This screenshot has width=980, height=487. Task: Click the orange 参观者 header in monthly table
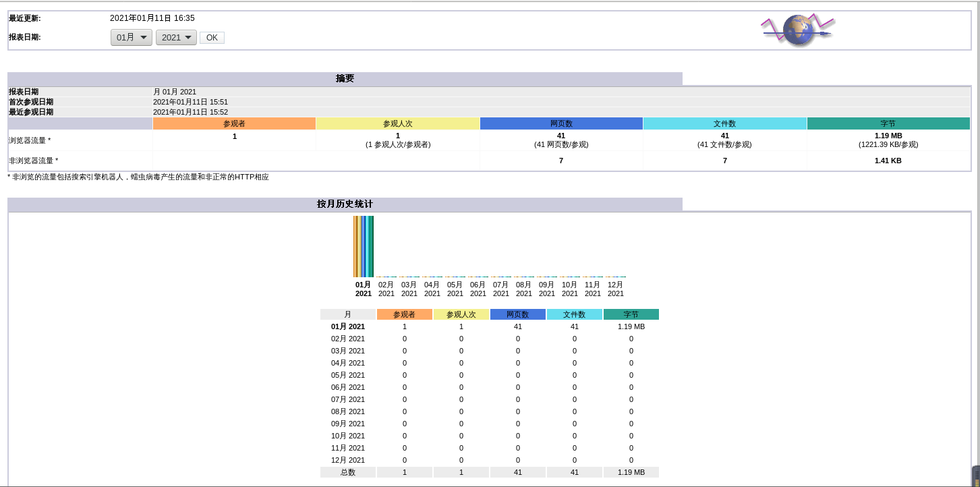click(405, 314)
